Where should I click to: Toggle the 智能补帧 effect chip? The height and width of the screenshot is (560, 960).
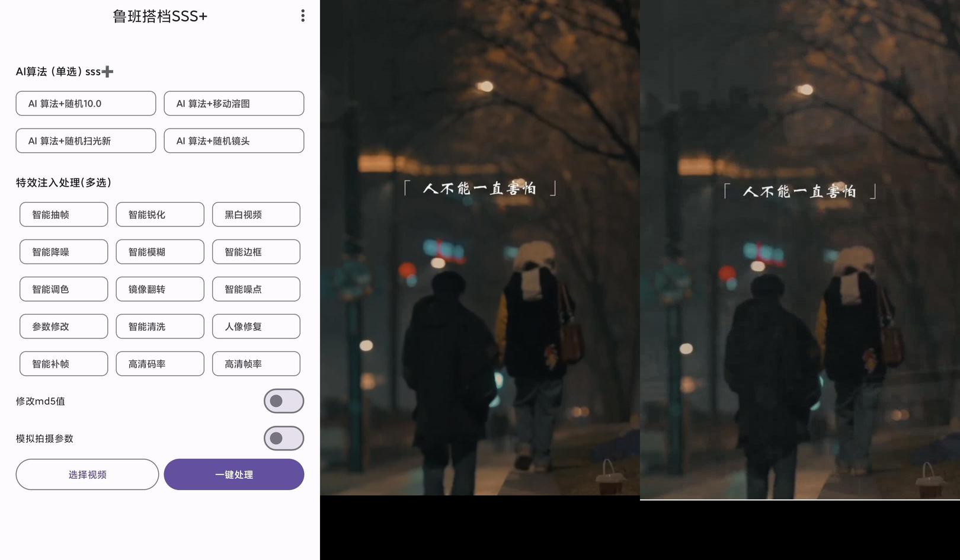click(x=64, y=364)
